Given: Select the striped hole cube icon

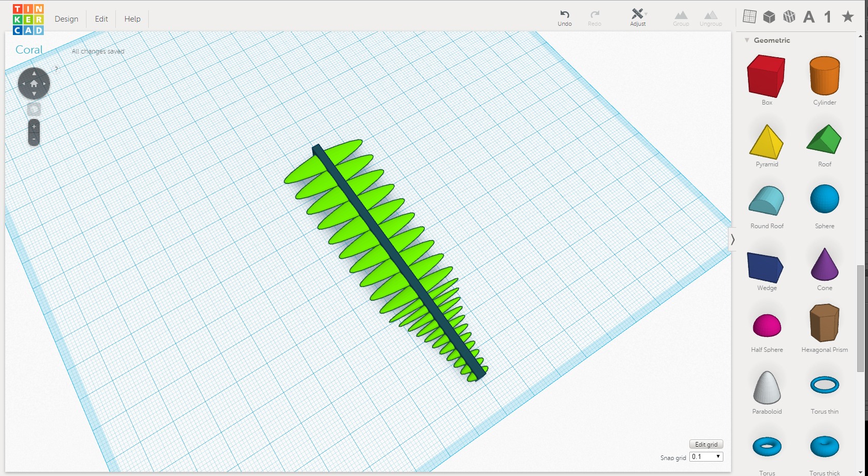Looking at the screenshot, I should (789, 17).
